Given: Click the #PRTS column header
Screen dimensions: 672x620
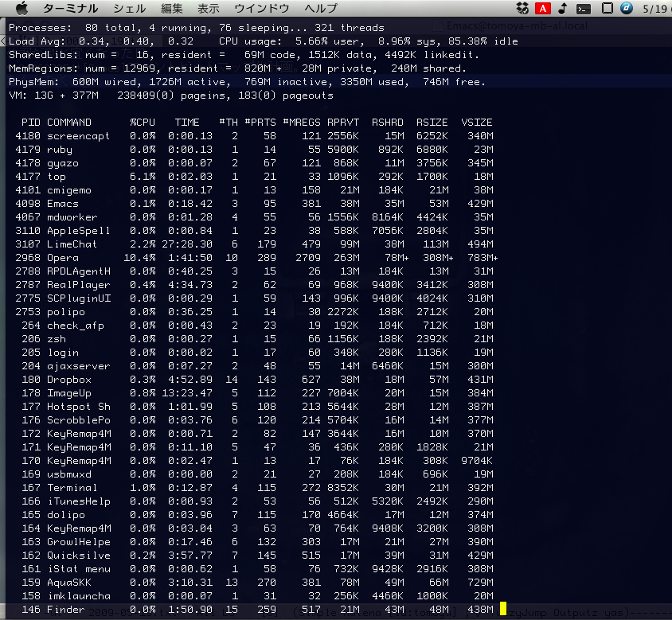Looking at the screenshot, I should click(260, 122).
